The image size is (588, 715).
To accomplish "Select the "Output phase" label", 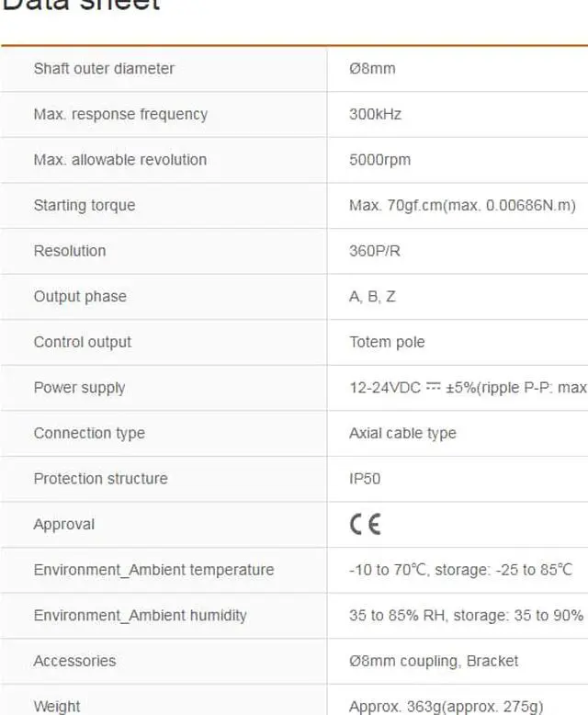I will pyautogui.click(x=80, y=296).
